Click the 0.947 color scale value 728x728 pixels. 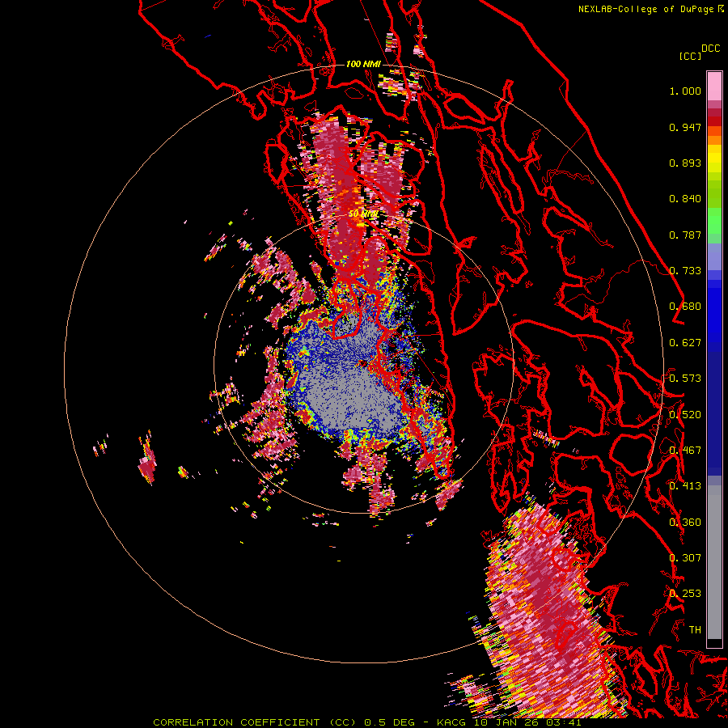click(685, 127)
